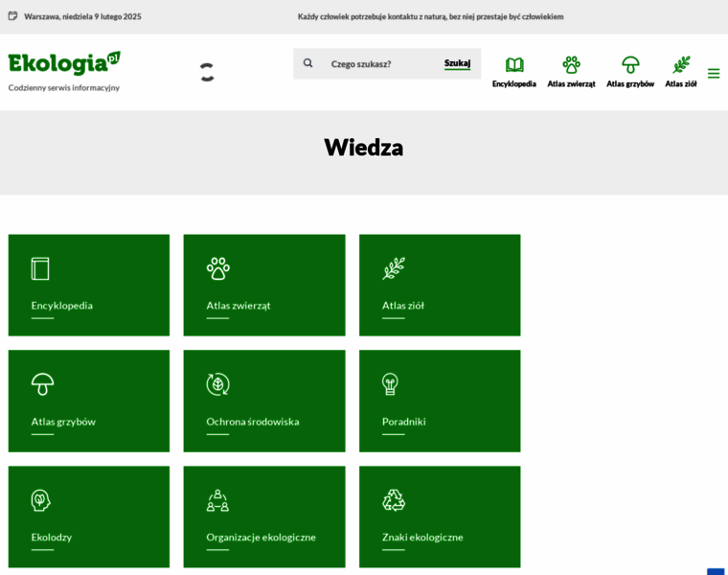
Task: Click the herb sprig icon on the Atlas ziół tile
Action: point(394,268)
